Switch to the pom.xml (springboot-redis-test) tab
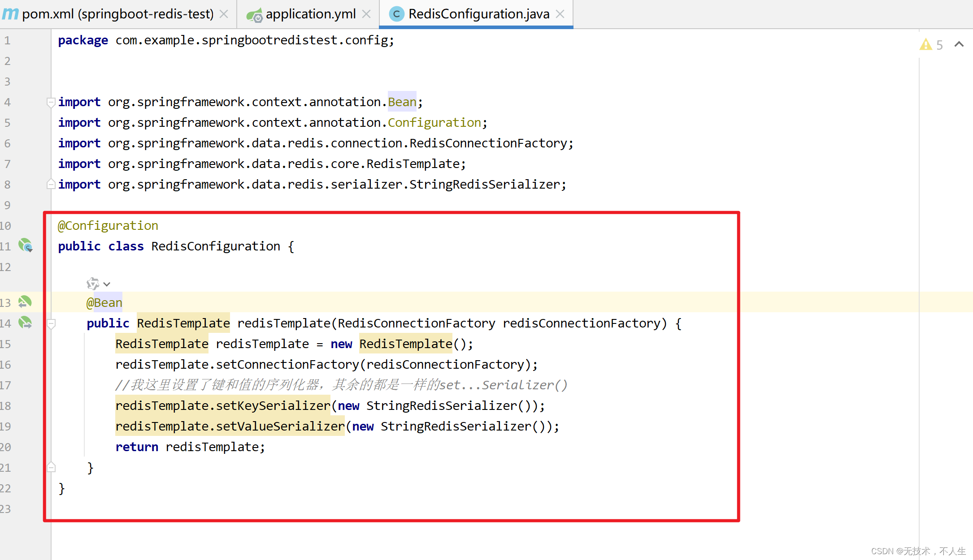This screenshot has height=560, width=973. [x=118, y=14]
